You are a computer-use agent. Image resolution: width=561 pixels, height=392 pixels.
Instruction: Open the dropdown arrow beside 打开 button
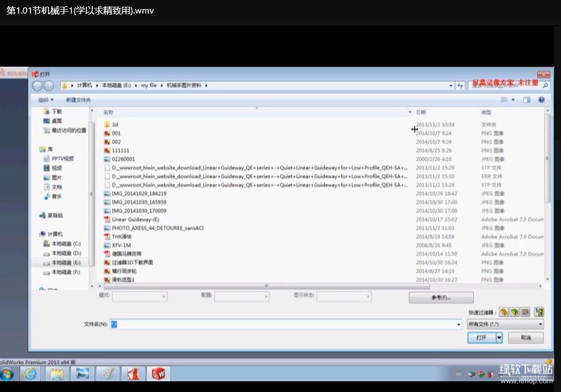pos(499,338)
